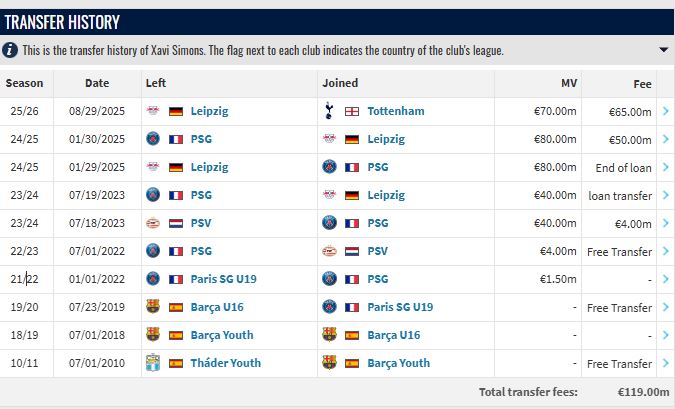
Task: Click Paris SG U19 crest in the 19/20 row
Action: click(329, 307)
